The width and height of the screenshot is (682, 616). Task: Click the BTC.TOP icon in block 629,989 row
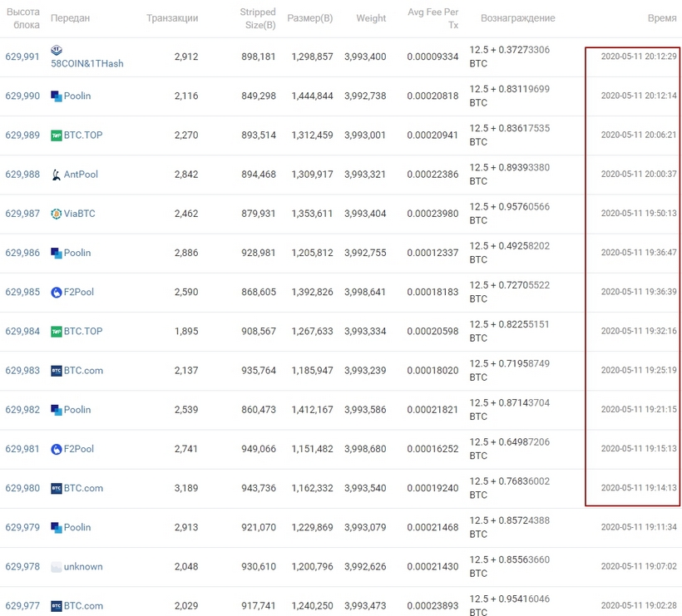point(57,136)
